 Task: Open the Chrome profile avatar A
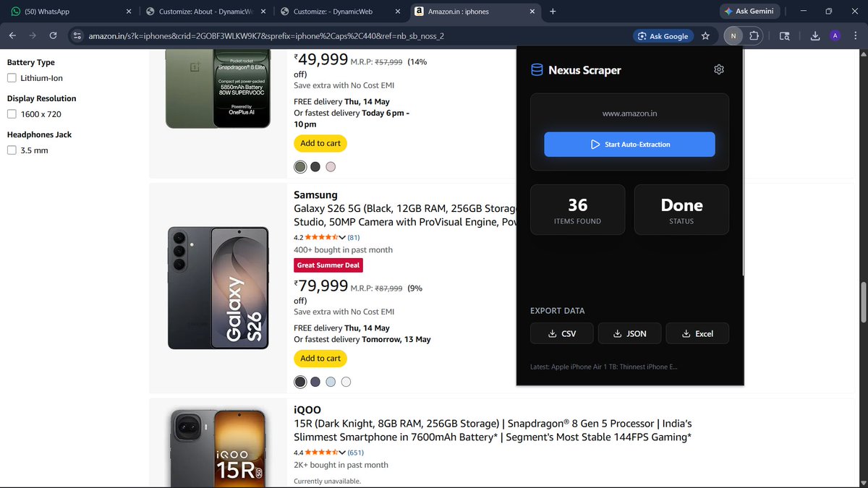point(835,35)
